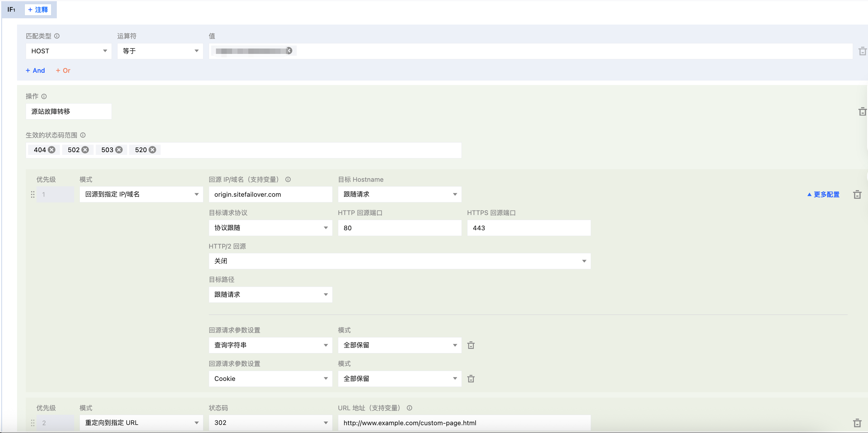This screenshot has width=868, height=433.
Task: Open the 回源到指定 IP/域名 mode dropdown
Action: click(141, 195)
